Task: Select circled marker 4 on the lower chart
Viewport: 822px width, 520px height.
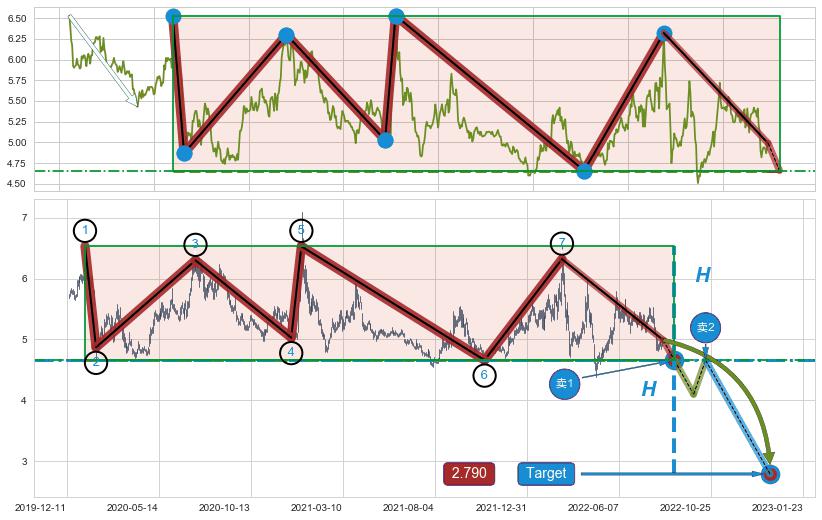Action: [x=291, y=353]
